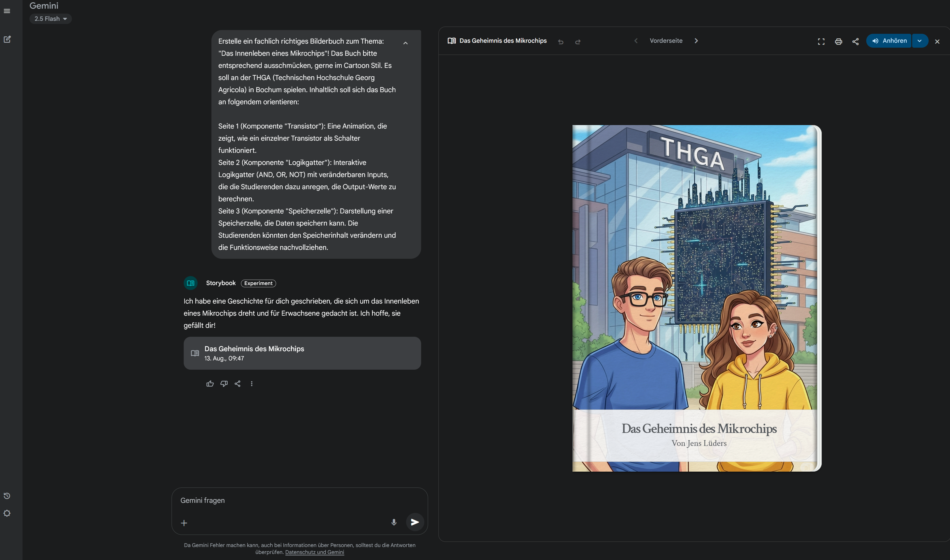Send the message with arrow button
Viewport: 950px width, 560px height.
click(x=415, y=522)
